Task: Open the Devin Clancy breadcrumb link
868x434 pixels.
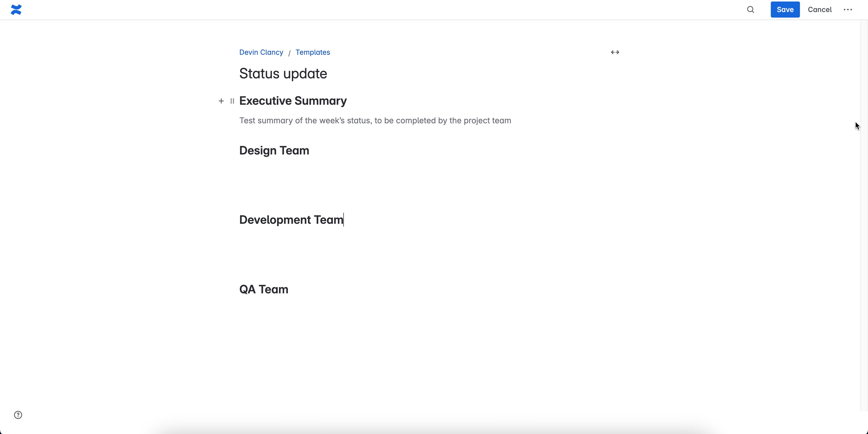Action: point(261,52)
